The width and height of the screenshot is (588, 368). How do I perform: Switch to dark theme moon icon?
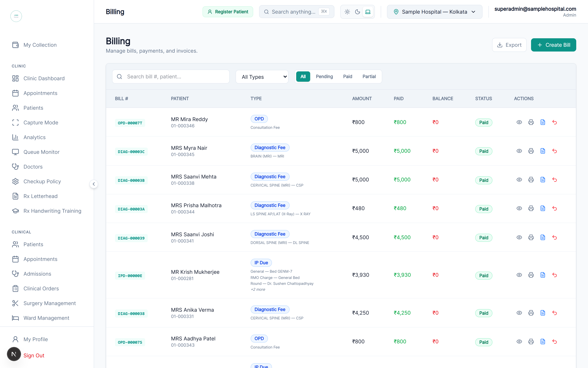coord(357,12)
